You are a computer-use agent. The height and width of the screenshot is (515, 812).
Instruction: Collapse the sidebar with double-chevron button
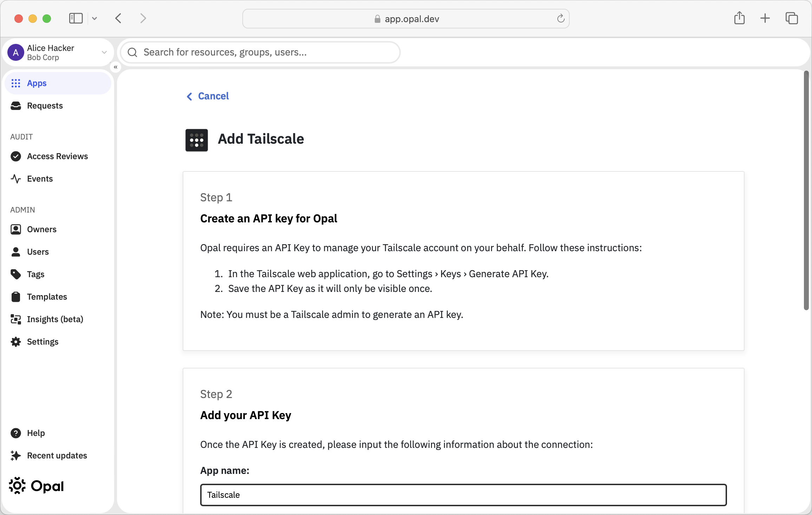pyautogui.click(x=116, y=67)
